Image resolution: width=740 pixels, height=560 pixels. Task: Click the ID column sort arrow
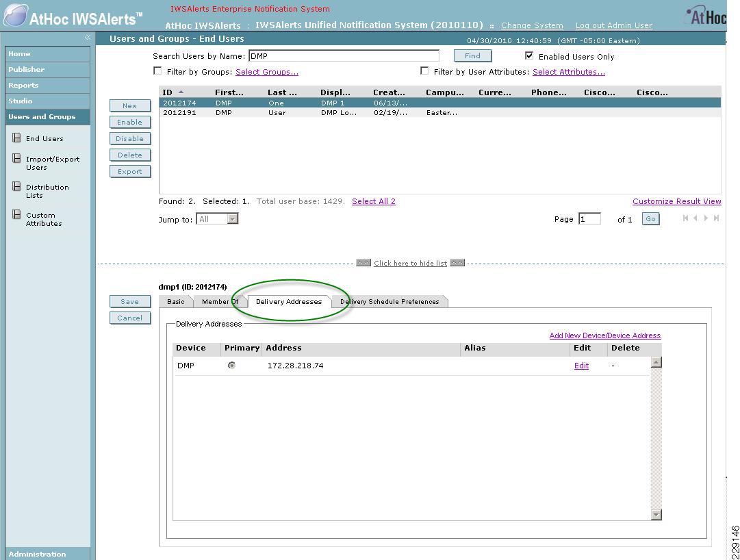[x=181, y=92]
